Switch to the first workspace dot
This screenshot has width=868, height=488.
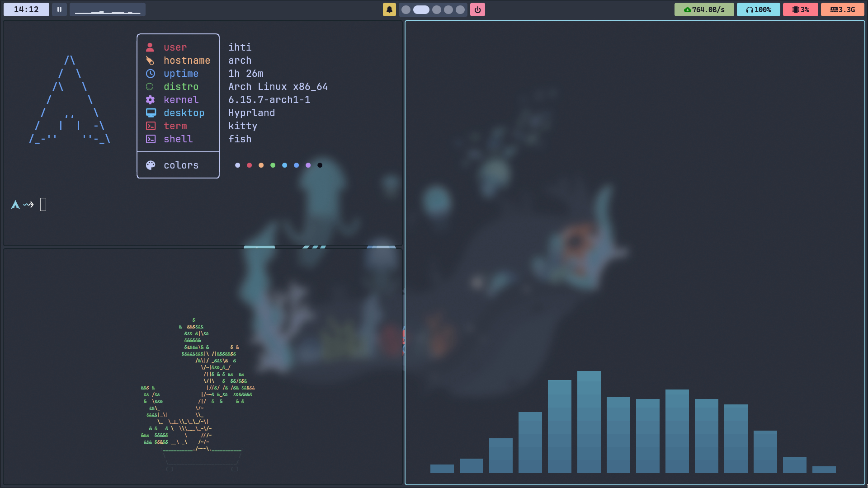tap(406, 9)
